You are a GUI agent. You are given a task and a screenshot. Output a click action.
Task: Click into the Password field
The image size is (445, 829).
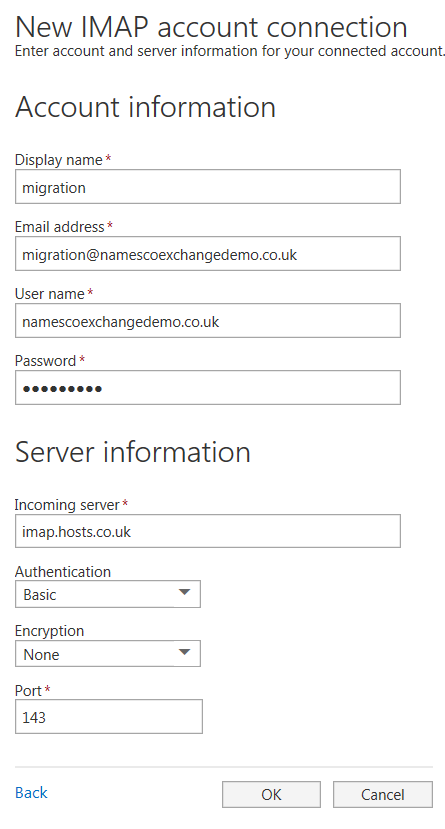[x=208, y=388]
